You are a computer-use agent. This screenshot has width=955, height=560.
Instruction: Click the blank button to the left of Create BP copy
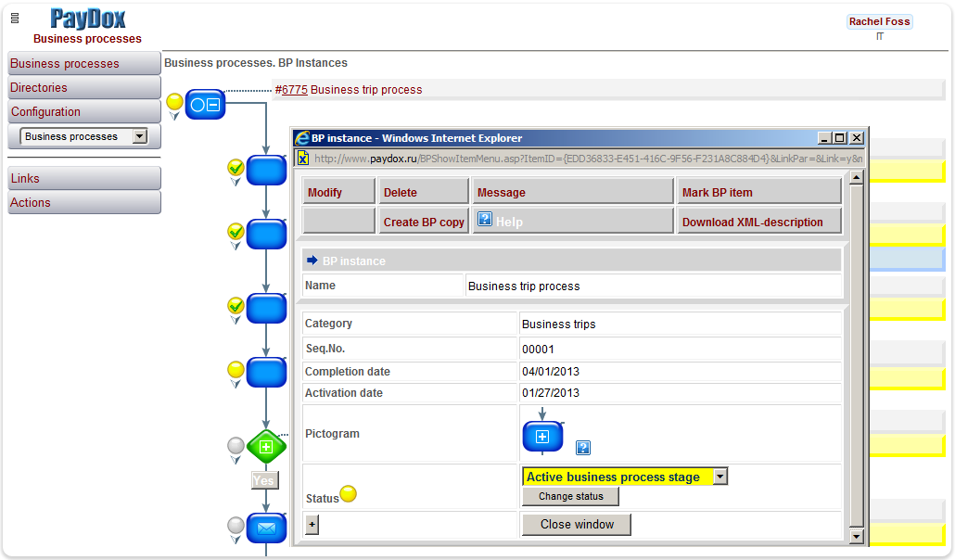tap(338, 222)
